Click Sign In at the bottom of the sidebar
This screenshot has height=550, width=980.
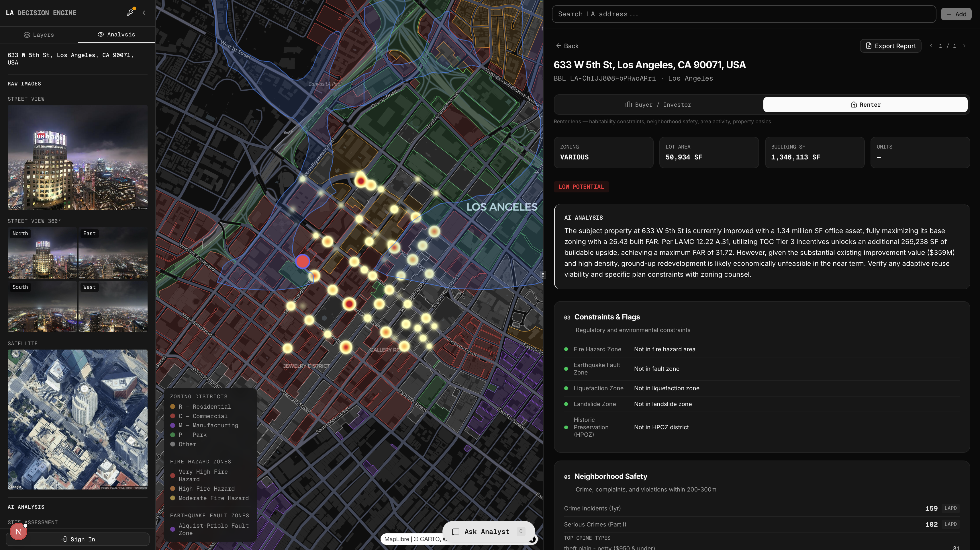click(x=78, y=539)
